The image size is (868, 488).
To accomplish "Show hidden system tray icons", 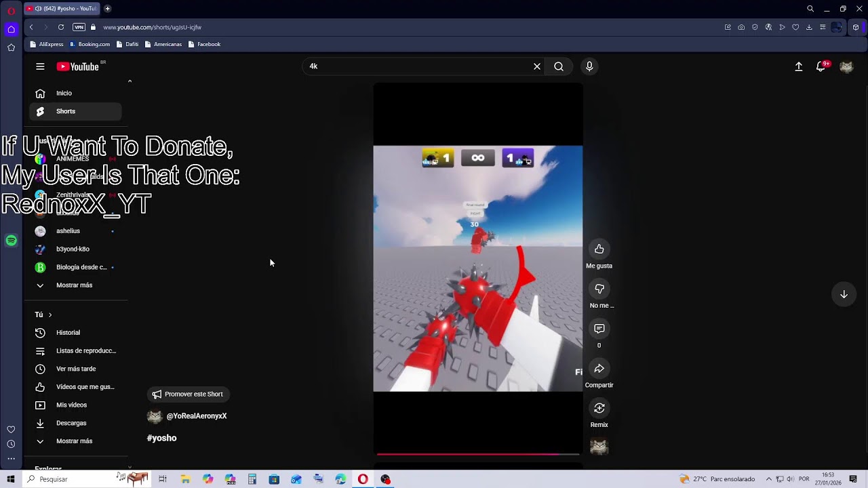I will pyautogui.click(x=769, y=479).
